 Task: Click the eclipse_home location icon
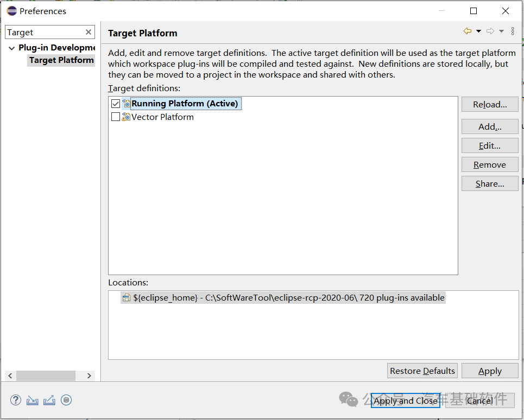pos(127,298)
